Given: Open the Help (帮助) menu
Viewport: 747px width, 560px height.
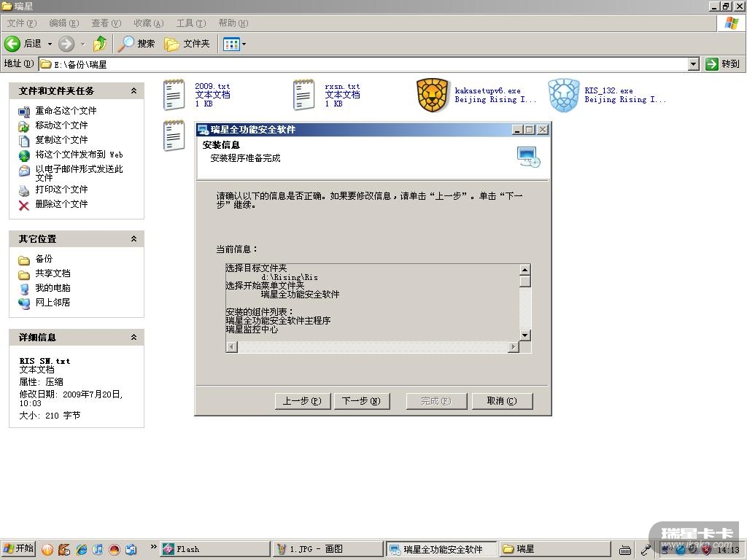Looking at the screenshot, I should (233, 23).
